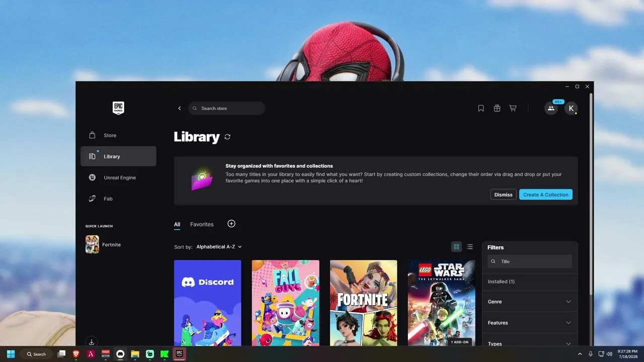This screenshot has width=644, height=362.
Task: Open the friends list icon with 99+ badge
Action: [x=551, y=108]
